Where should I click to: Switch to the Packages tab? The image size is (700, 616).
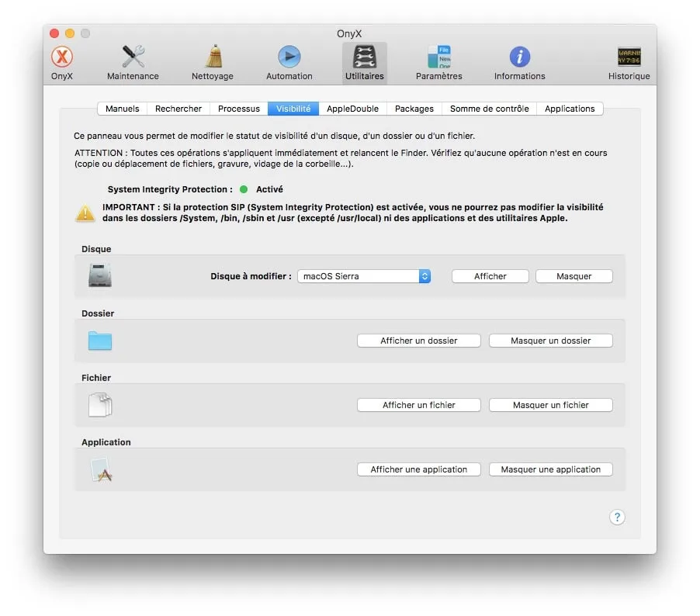pos(414,109)
